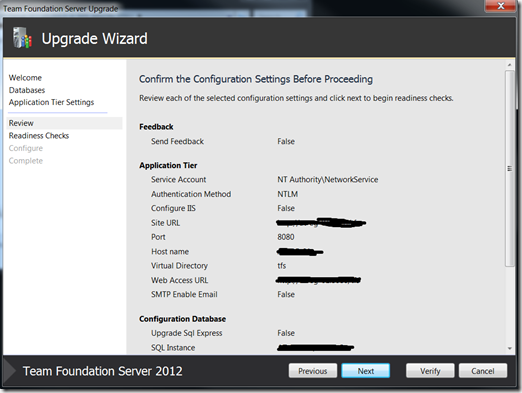Click the Verify button
The image size is (522, 393).
(430, 371)
